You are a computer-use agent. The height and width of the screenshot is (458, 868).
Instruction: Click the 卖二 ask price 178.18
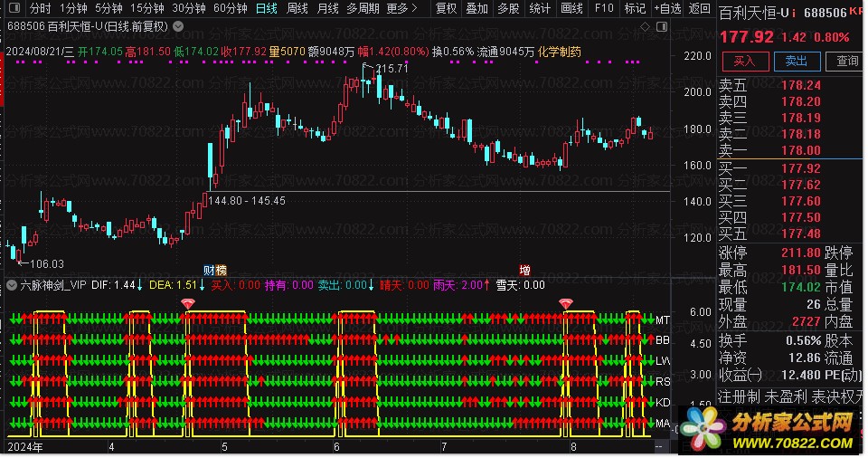pyautogui.click(x=800, y=134)
